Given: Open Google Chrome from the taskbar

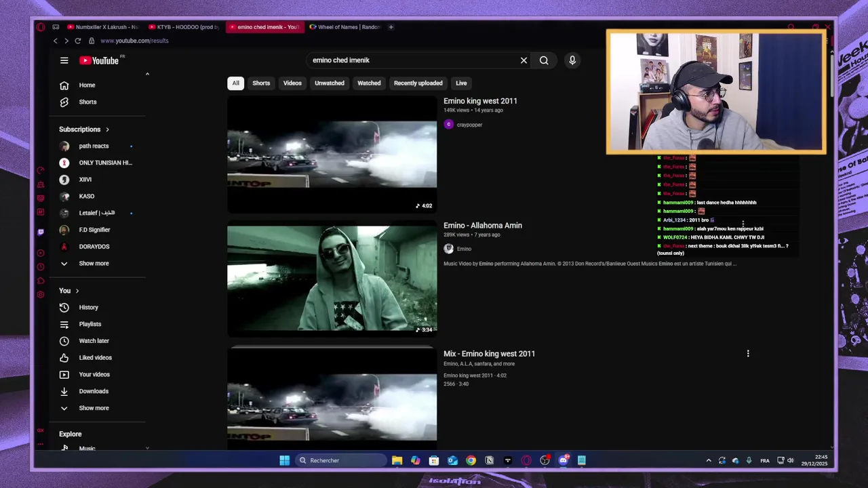Looking at the screenshot, I should tap(471, 460).
